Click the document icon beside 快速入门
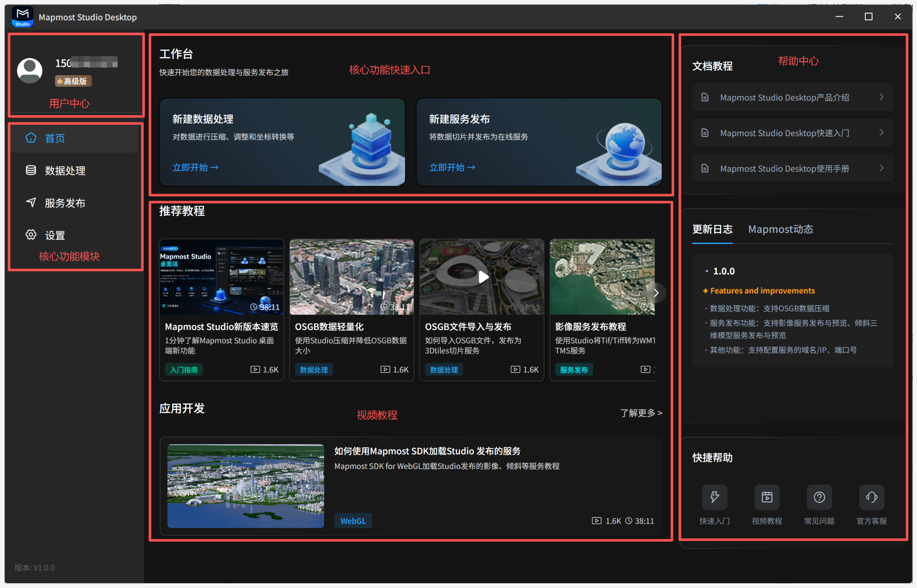This screenshot has height=588, width=917. (705, 132)
